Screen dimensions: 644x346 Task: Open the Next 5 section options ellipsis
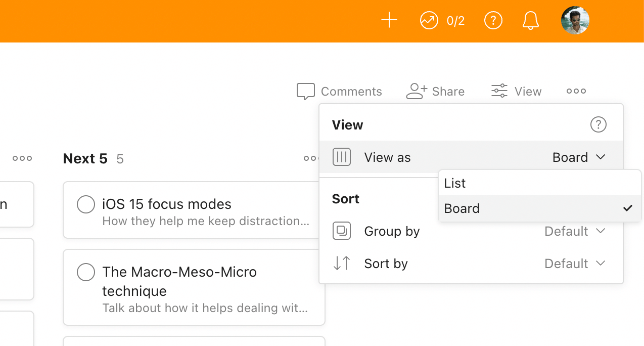coord(310,158)
